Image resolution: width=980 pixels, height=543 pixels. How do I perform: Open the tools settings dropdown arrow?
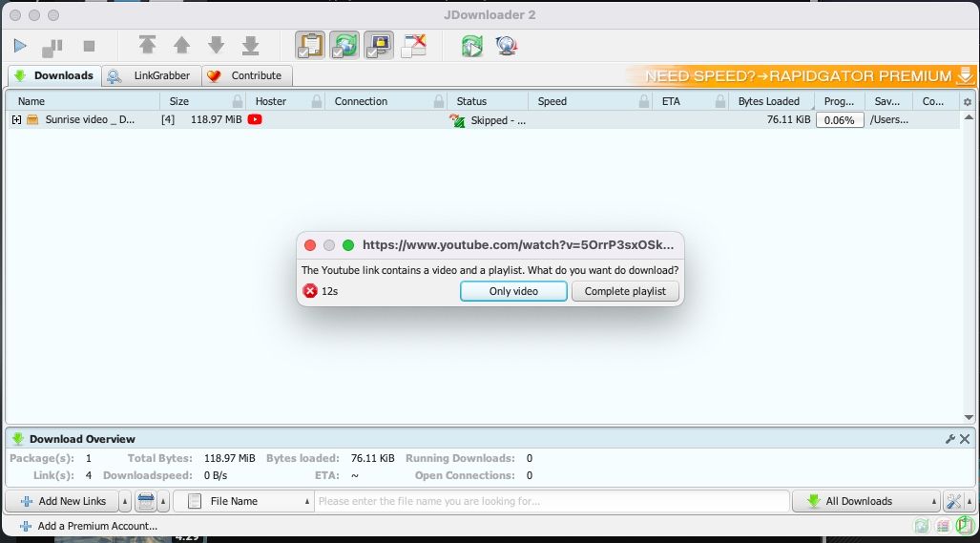[x=970, y=501]
